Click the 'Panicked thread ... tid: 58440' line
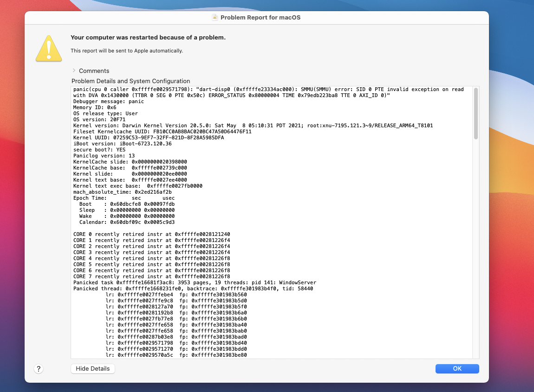 coord(193,288)
